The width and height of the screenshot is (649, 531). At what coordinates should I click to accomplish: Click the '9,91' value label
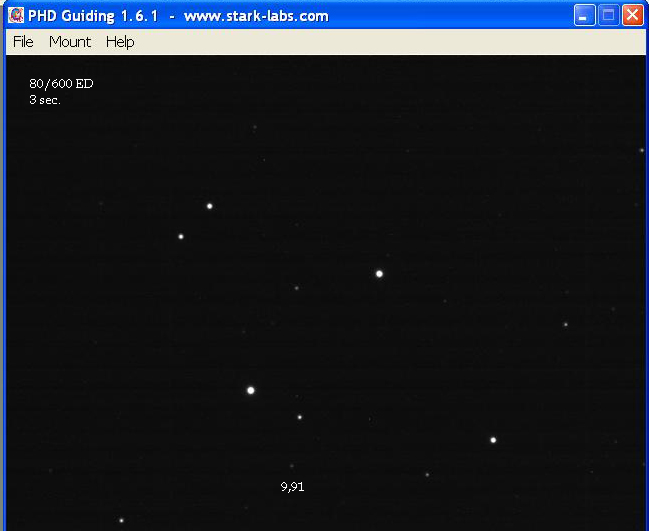click(292, 487)
